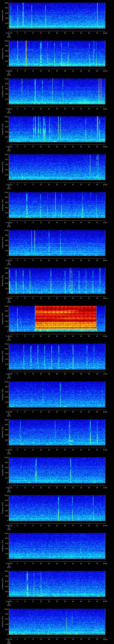Click "Frequency (Hz)" axis label of 14:47:00 panel
The height and width of the screenshot is (644, 114).
[x=3, y=621]
